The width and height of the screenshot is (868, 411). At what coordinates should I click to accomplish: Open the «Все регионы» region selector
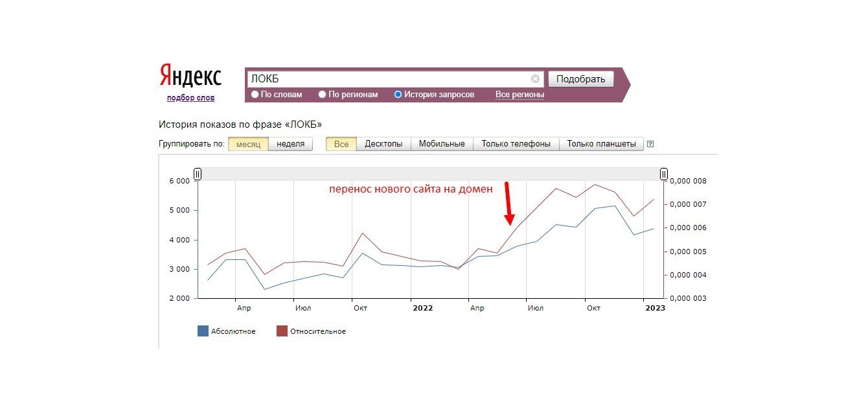tap(520, 95)
